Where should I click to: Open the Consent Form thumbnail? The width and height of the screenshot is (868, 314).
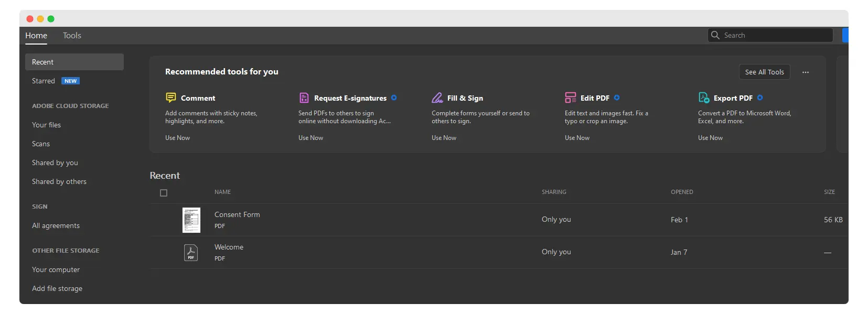[191, 220]
